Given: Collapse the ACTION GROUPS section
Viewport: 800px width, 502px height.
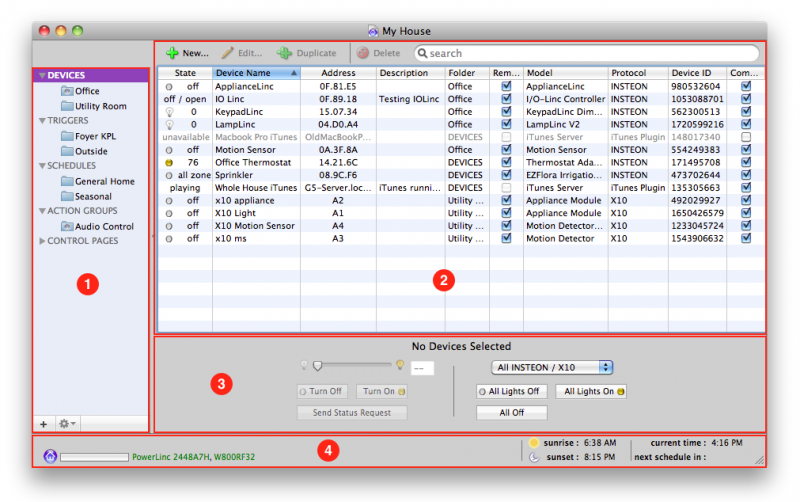Looking at the screenshot, I should click(42, 211).
